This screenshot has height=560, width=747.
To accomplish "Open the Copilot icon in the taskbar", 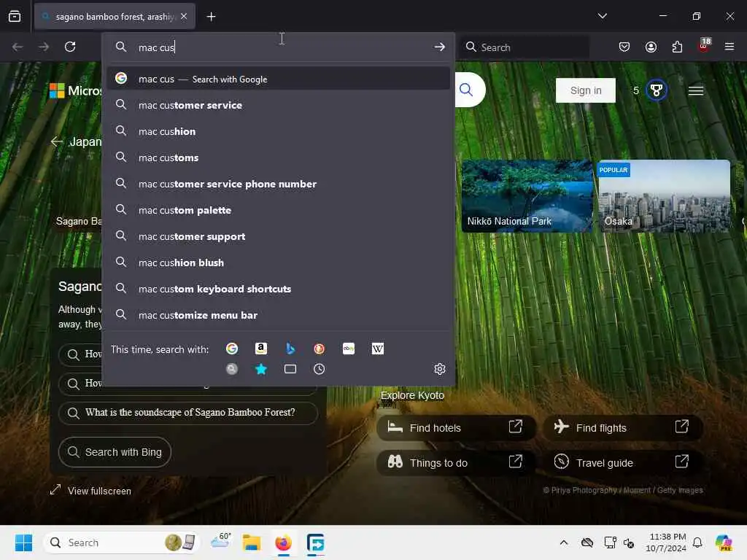I will (x=724, y=542).
